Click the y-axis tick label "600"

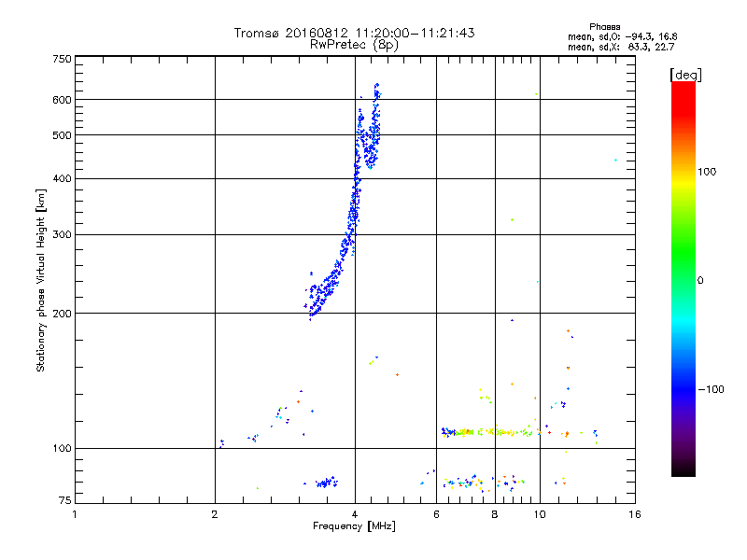(x=62, y=100)
